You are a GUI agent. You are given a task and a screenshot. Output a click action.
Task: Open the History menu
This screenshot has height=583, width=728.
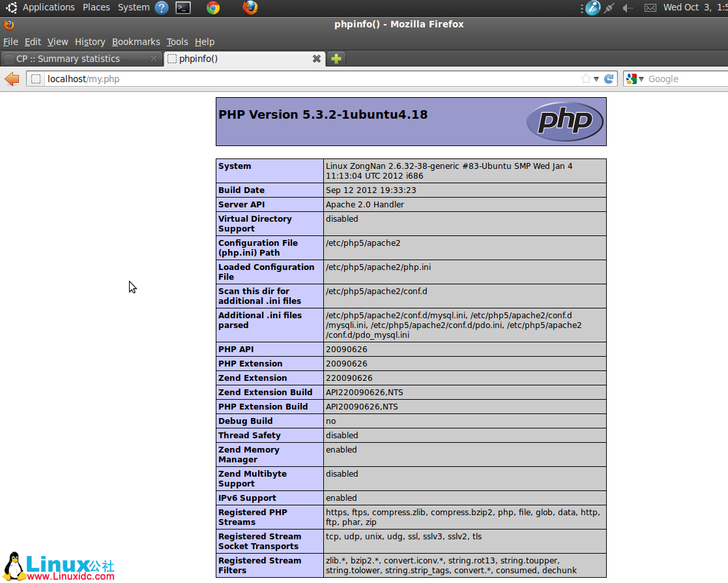pos(90,42)
